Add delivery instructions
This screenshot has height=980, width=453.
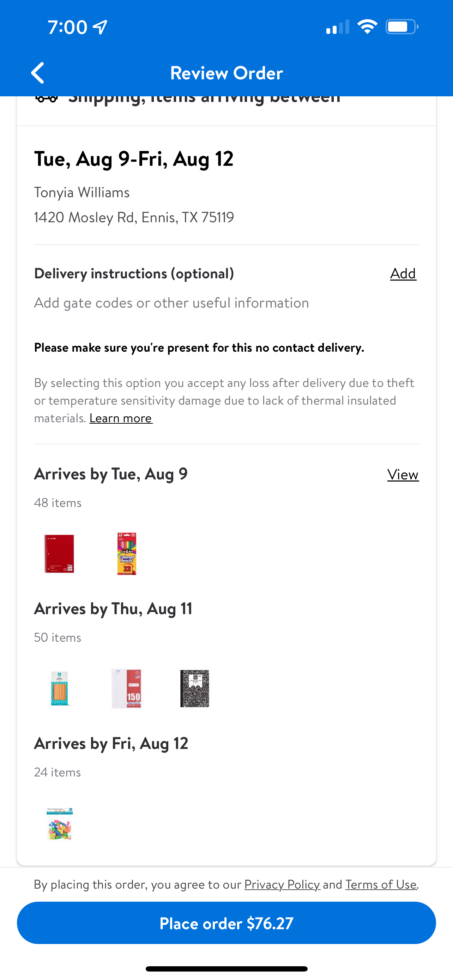coord(403,273)
